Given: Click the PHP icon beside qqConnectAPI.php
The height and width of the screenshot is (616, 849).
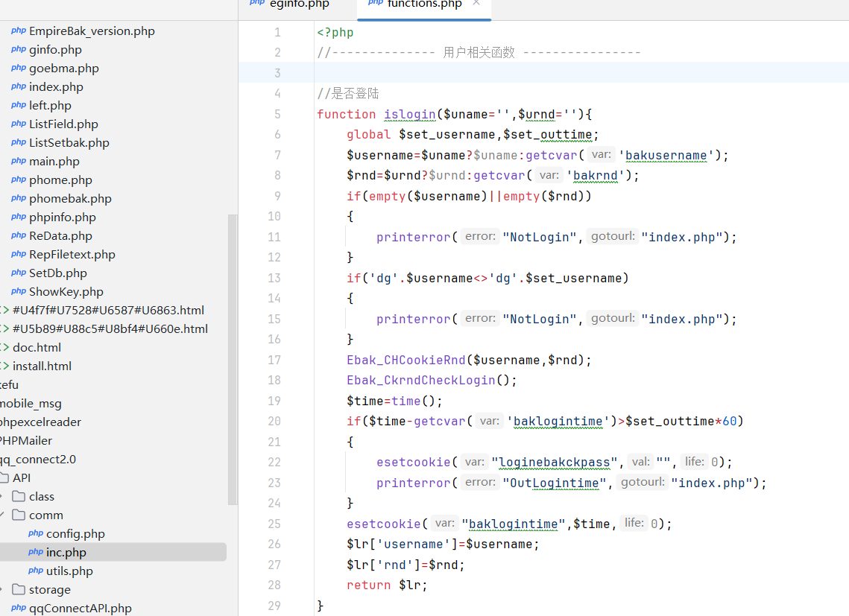Looking at the screenshot, I should coord(19,609).
